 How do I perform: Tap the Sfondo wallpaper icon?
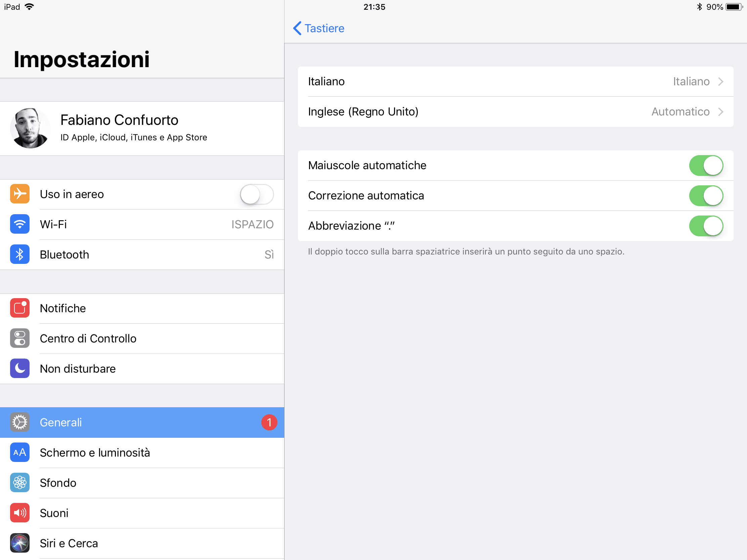click(19, 483)
